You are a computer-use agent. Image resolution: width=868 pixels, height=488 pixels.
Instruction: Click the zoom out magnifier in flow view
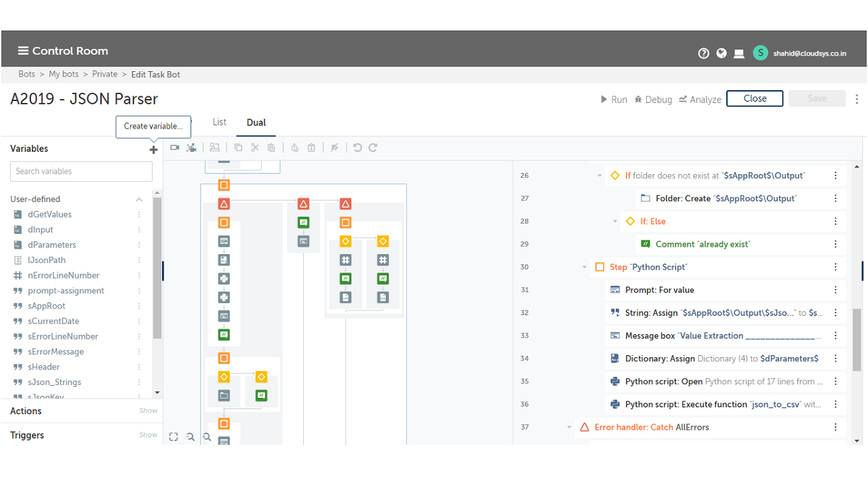tap(191, 437)
